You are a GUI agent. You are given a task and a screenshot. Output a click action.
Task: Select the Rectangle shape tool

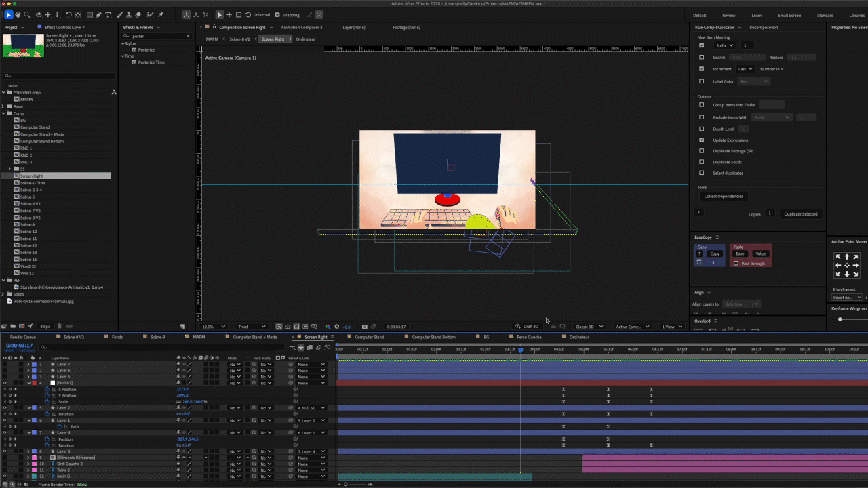click(x=90, y=14)
